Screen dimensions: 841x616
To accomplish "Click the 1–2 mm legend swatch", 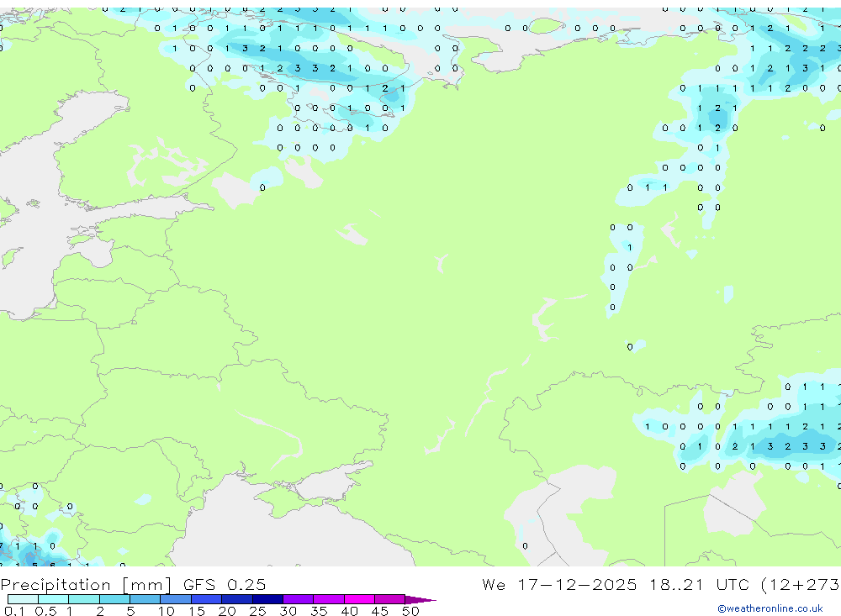I will coord(84,599).
